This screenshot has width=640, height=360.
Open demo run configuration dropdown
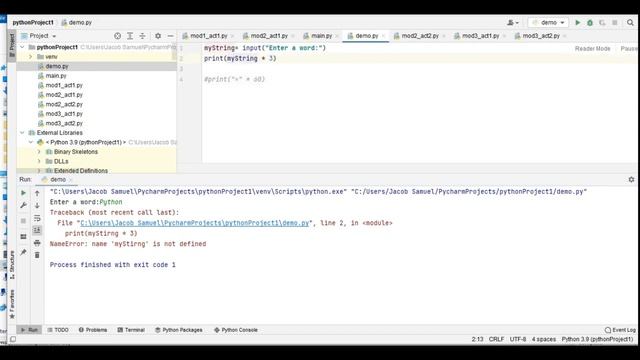click(x=548, y=23)
